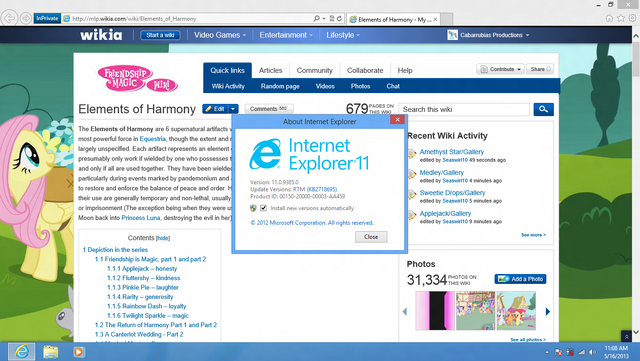Click the browser Forward arrow button
Image resolution: width=640 pixels, height=361 pixels.
26,18
